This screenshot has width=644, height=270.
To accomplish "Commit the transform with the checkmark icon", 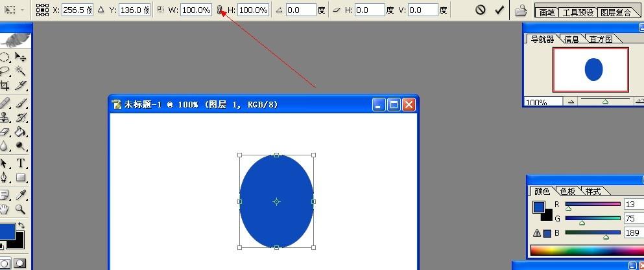I will 499,10.
